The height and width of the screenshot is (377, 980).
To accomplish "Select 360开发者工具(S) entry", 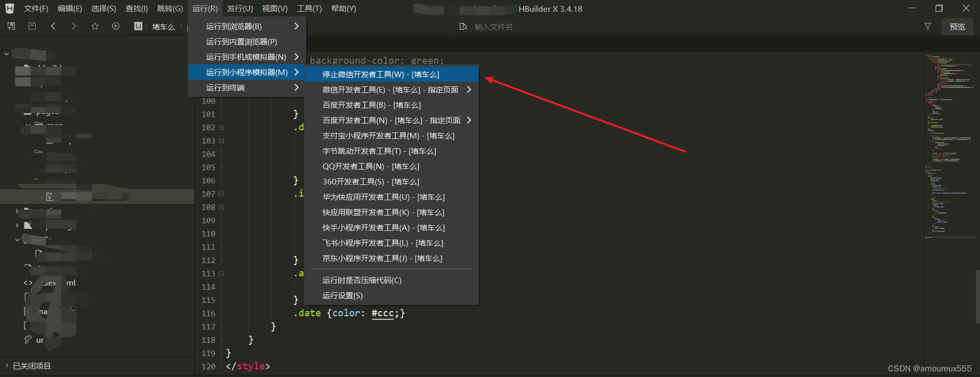I will (391, 181).
